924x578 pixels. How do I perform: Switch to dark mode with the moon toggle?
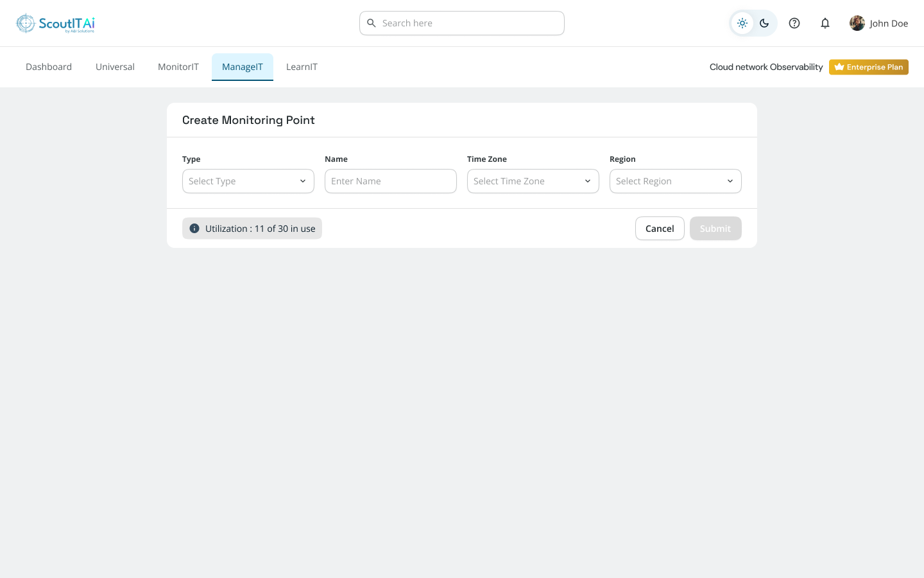pyautogui.click(x=764, y=23)
